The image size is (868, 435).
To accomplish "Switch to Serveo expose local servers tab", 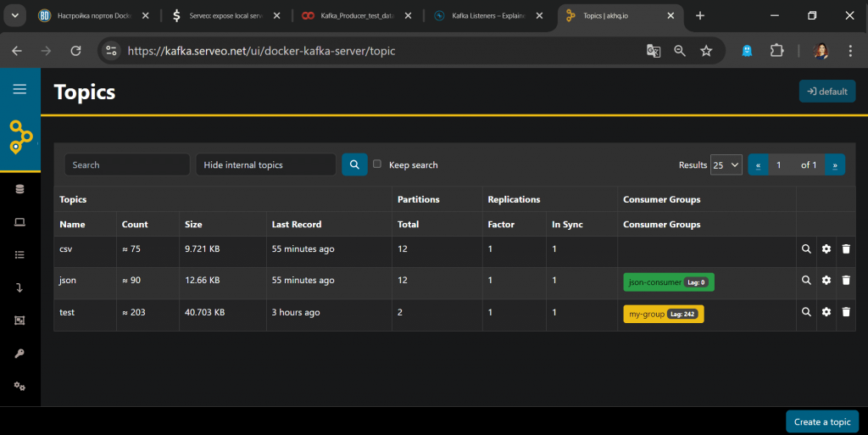I will coord(225,15).
